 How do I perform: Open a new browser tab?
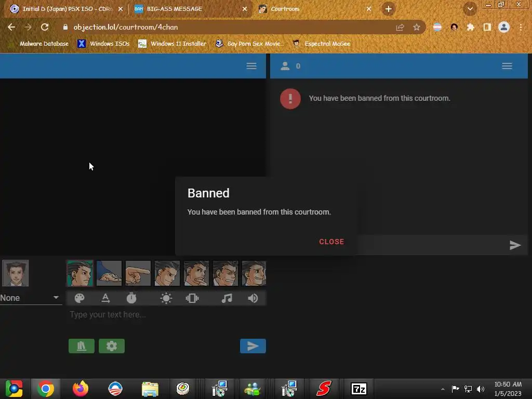click(x=389, y=9)
